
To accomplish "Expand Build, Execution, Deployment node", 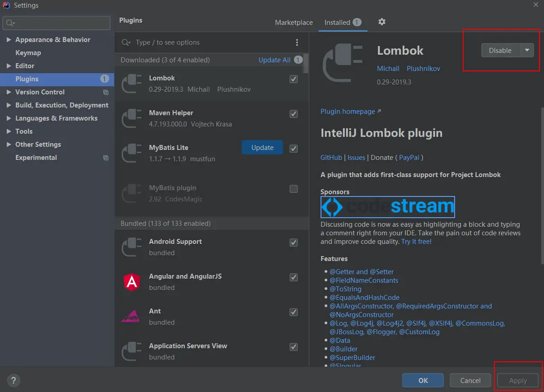I will [9, 105].
